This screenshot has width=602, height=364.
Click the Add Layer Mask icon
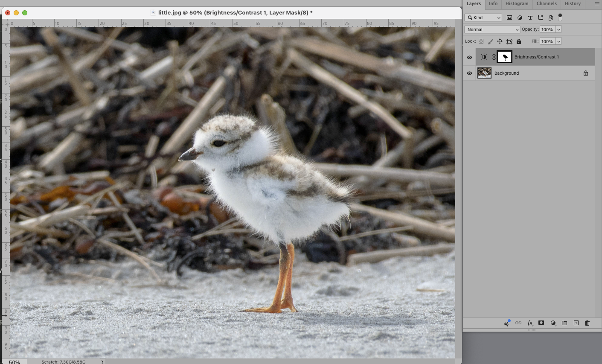[x=541, y=323]
